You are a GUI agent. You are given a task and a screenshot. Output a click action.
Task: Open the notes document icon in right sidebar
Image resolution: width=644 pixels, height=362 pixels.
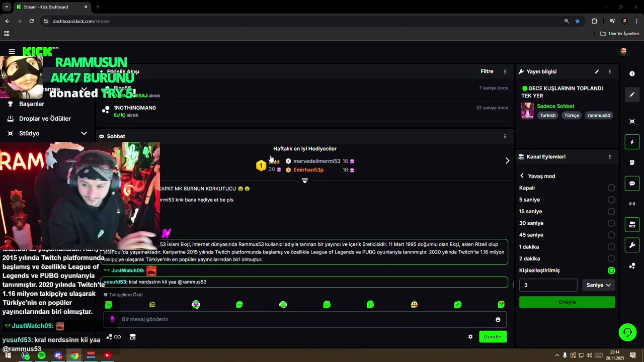[632, 163]
